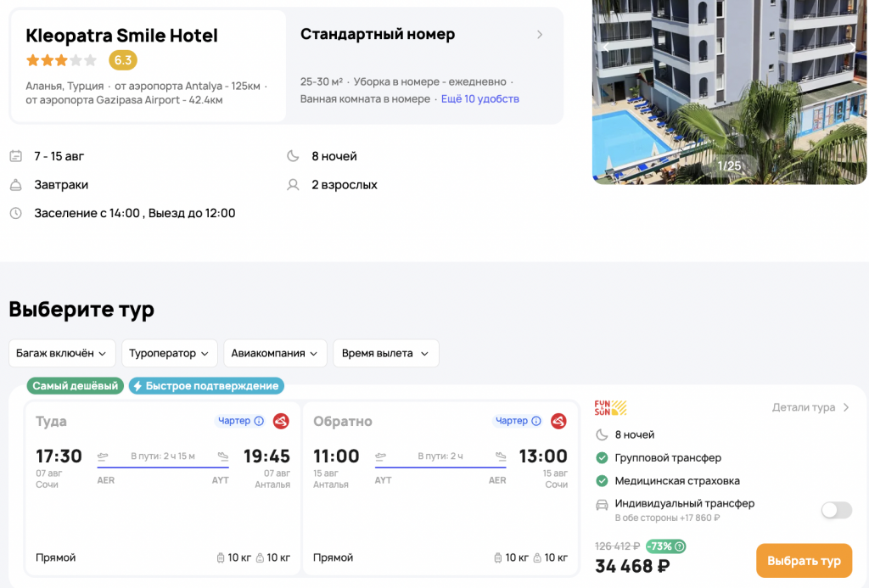Click the Прямой label in the Туда card

tap(55, 557)
